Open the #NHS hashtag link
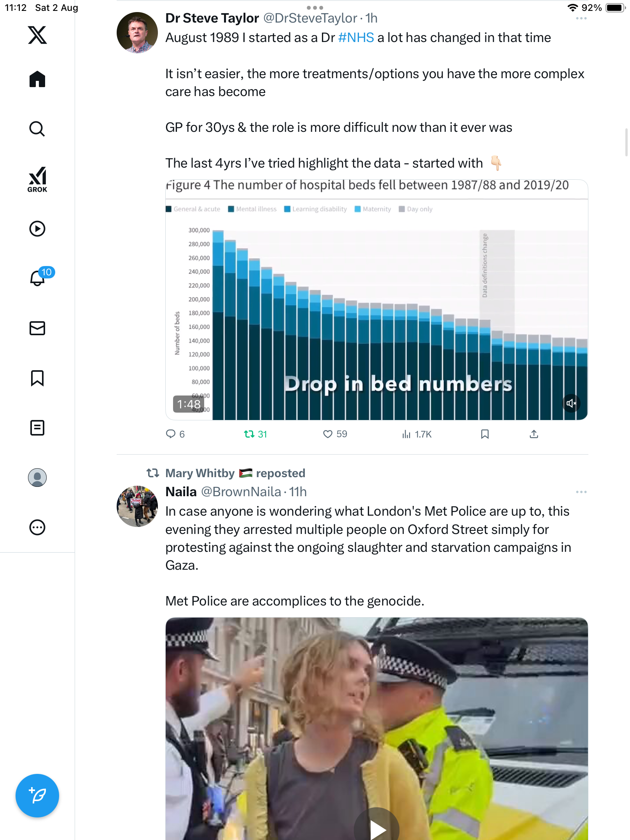The image size is (630, 840). tap(356, 38)
